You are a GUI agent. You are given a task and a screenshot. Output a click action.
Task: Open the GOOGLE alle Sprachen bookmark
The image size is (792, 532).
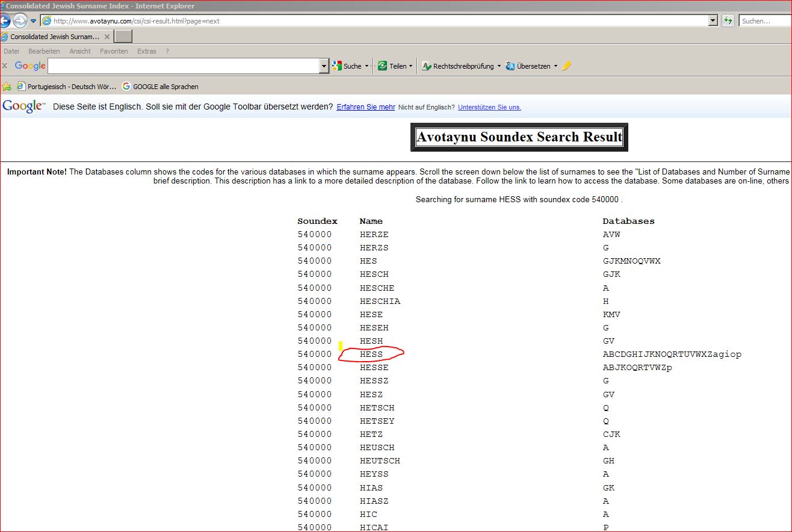160,87
